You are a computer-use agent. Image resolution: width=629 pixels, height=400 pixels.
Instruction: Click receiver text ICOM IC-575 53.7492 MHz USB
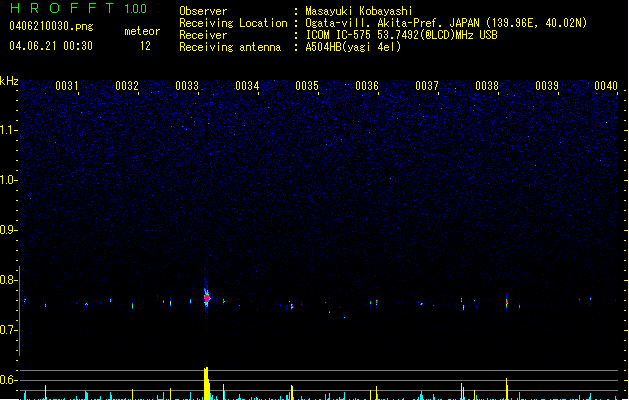(x=402, y=35)
